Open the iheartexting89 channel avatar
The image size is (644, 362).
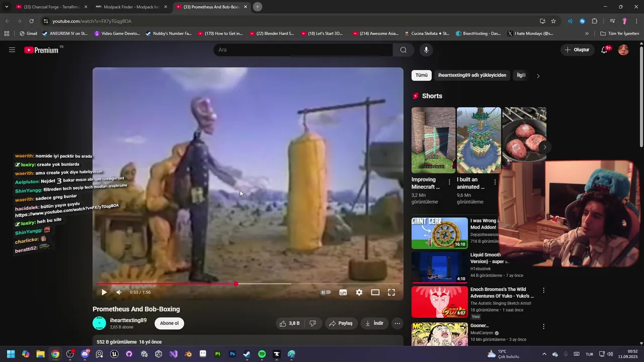(x=100, y=323)
